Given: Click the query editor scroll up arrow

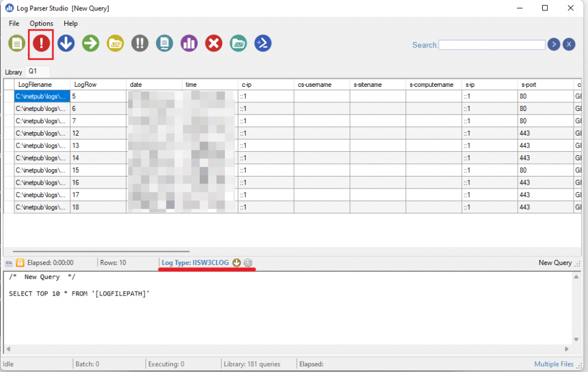Looking at the screenshot, I should (576, 277).
